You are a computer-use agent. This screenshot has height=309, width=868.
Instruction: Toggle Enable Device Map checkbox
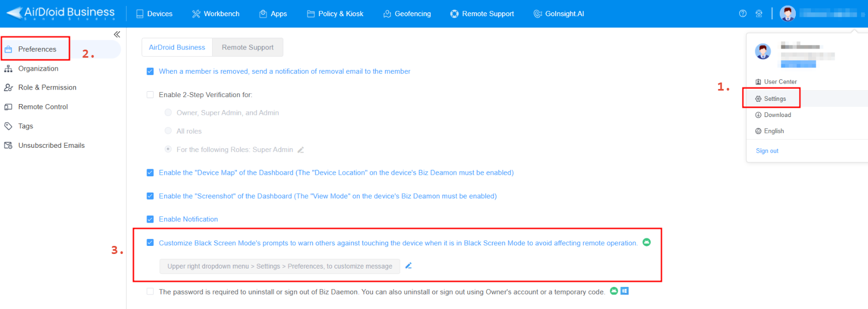tap(150, 173)
